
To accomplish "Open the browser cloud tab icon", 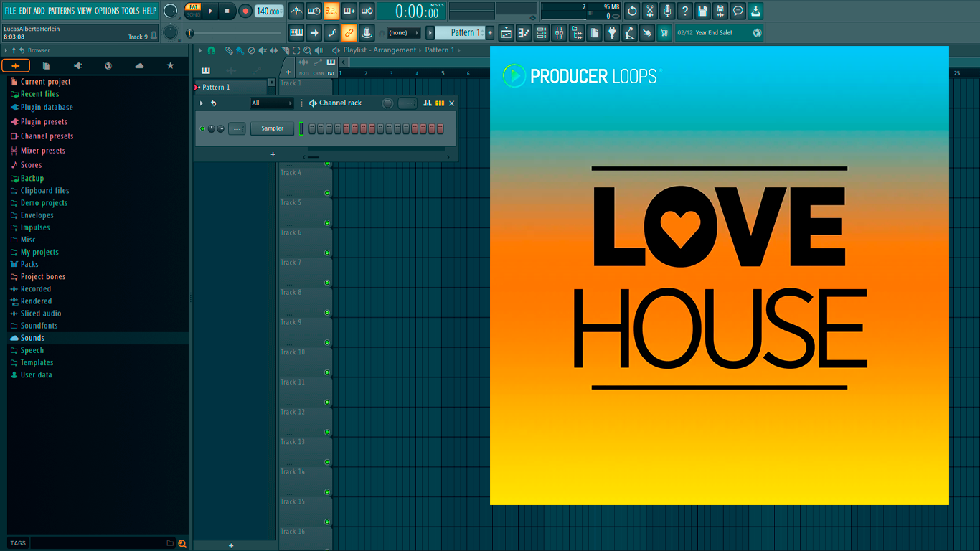I will [139, 65].
